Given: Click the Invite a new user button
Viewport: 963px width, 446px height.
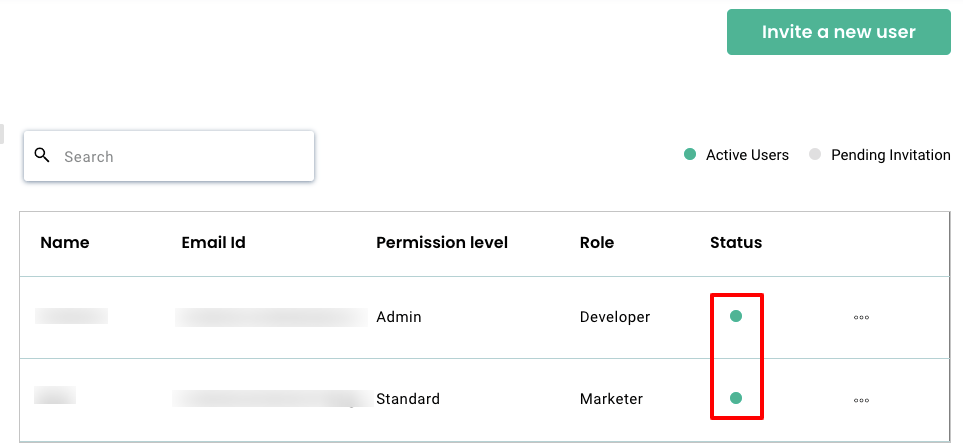Looking at the screenshot, I should 838,32.
